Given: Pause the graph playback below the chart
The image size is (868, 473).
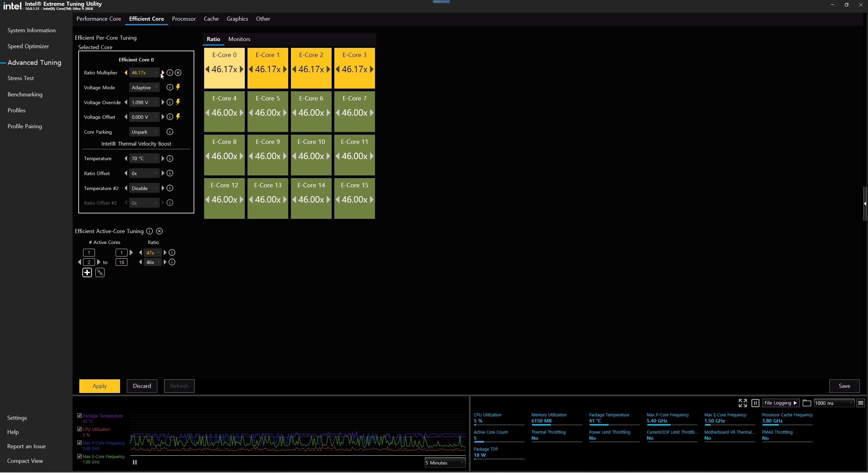Looking at the screenshot, I should point(135,462).
